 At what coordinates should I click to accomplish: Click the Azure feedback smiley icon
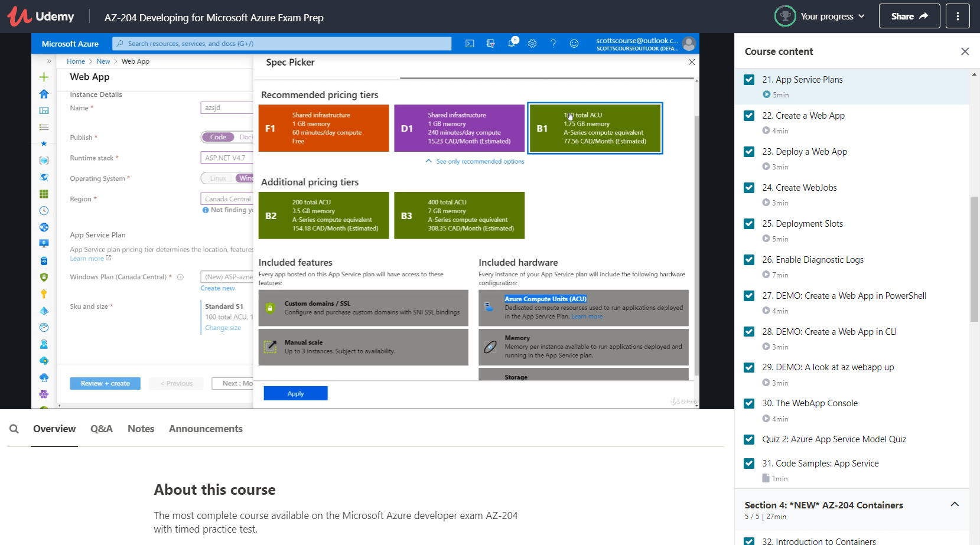pos(574,43)
